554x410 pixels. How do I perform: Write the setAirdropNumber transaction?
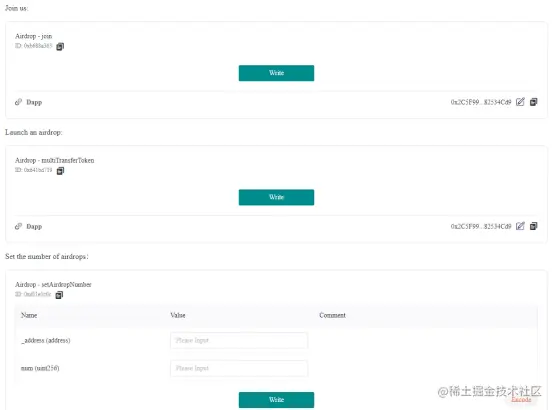pyautogui.click(x=276, y=400)
